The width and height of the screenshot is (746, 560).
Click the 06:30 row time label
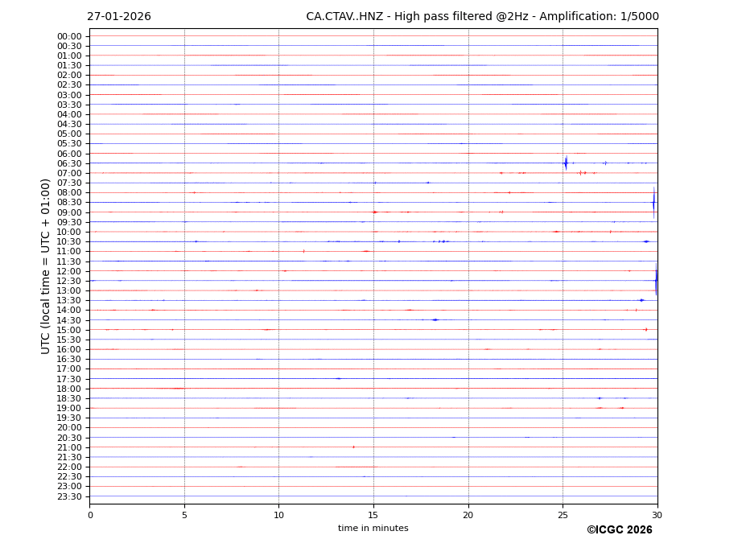(69, 163)
